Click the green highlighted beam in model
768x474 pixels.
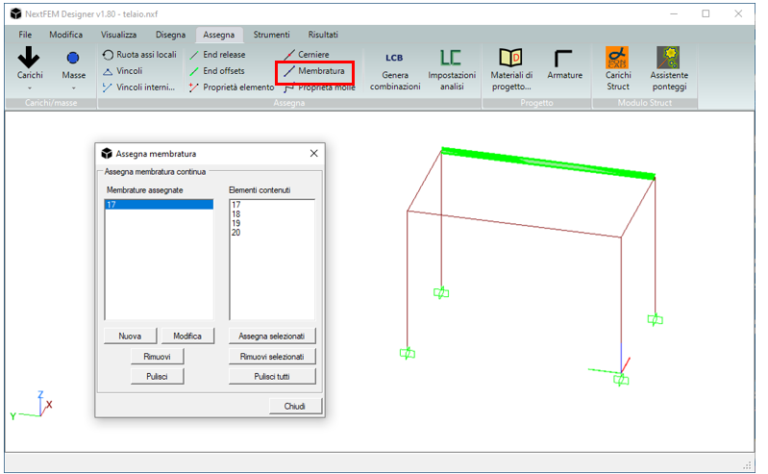click(548, 163)
